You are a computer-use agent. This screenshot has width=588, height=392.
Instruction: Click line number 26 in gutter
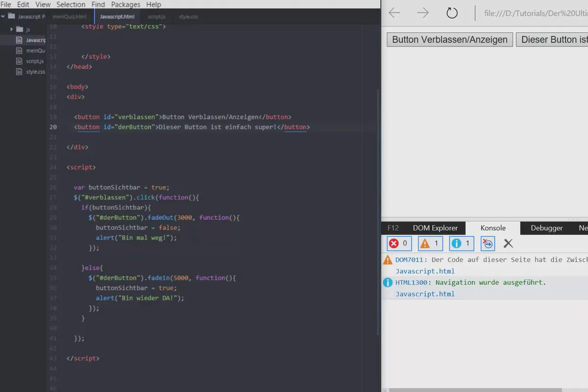pyautogui.click(x=53, y=187)
